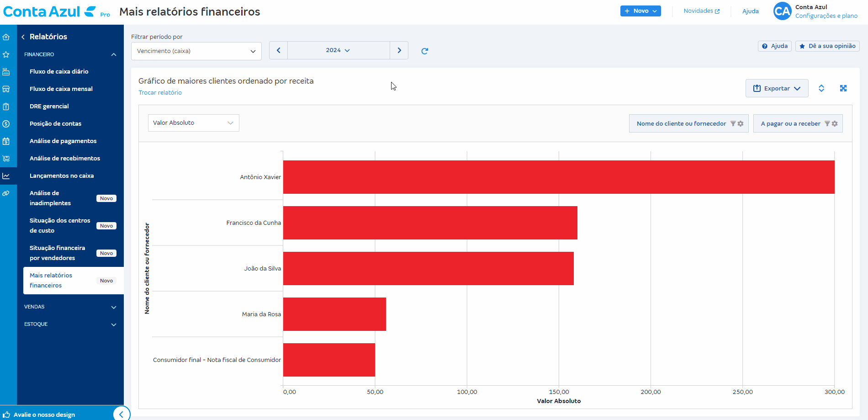Open settings gear for 'A pagar ou a receber'
This screenshot has width=868, height=420.
click(x=835, y=124)
